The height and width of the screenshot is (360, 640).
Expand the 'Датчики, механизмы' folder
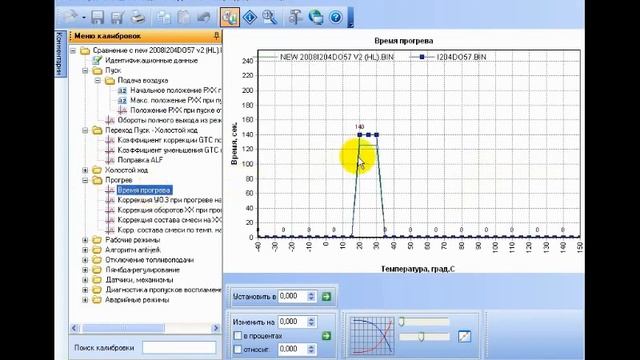[85, 280]
